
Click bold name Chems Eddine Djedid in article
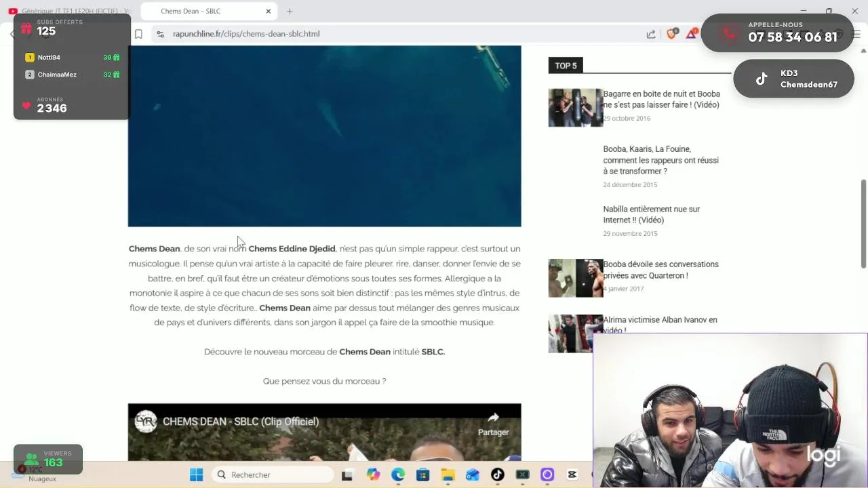pyautogui.click(x=292, y=249)
